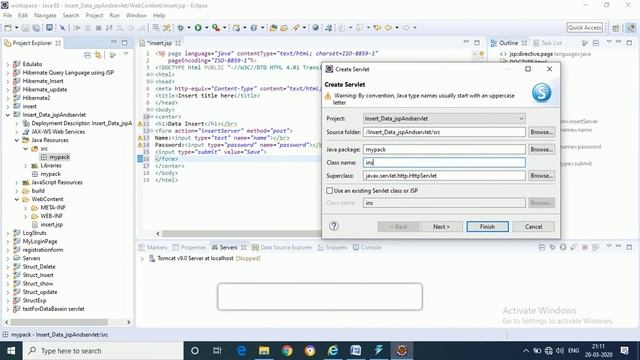Click Browse next to Source folder

tap(541, 132)
